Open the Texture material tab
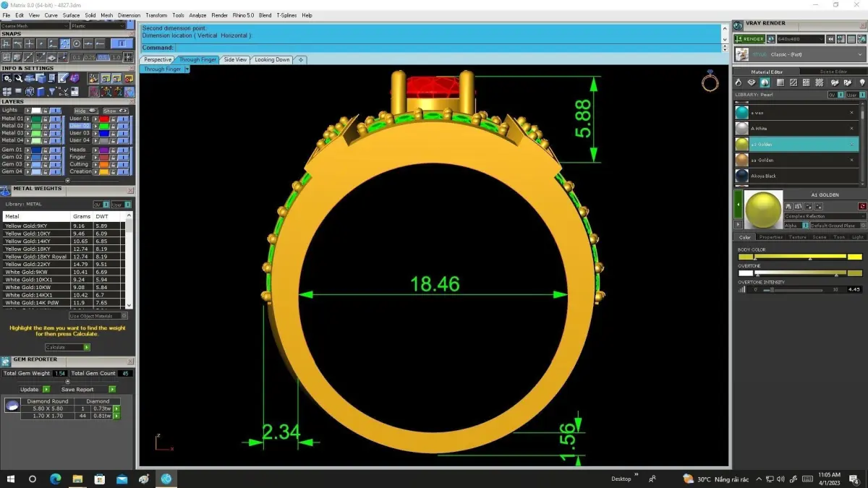The height and width of the screenshot is (488, 868). coord(797,237)
